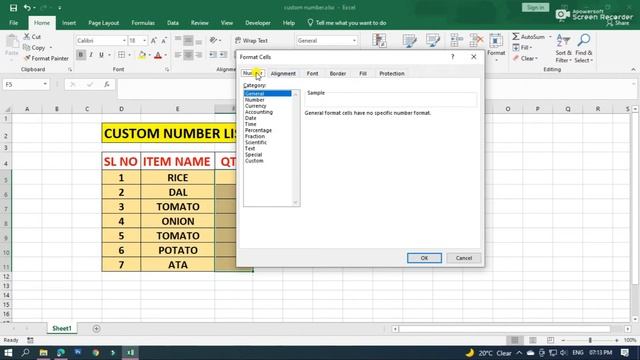The height and width of the screenshot is (360, 640).
Task: Select Percentage category
Action: point(258,130)
